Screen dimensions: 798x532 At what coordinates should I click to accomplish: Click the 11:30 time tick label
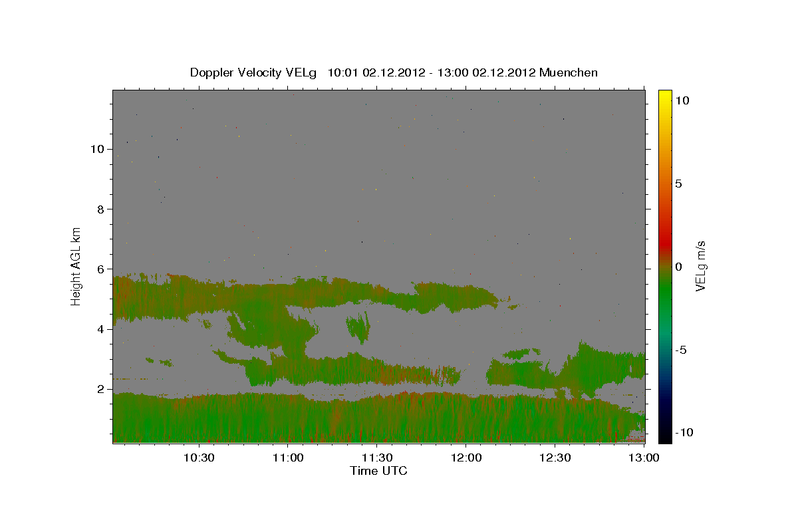tap(376, 458)
